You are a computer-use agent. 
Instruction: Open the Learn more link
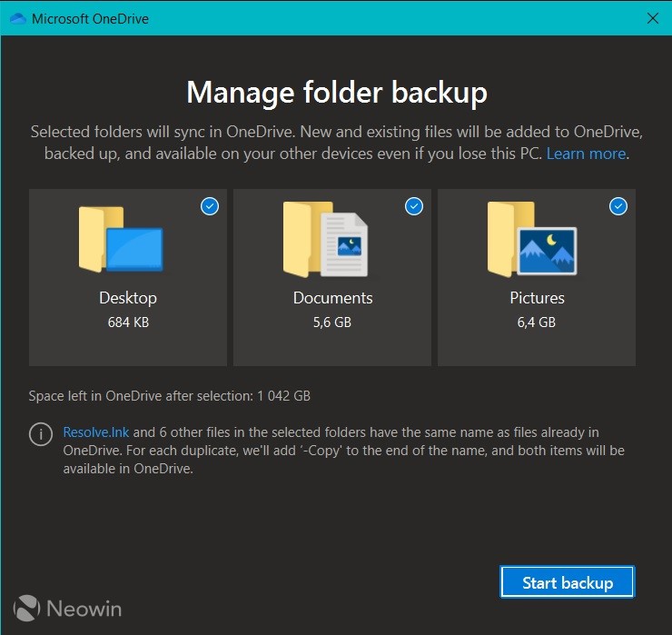(586, 154)
